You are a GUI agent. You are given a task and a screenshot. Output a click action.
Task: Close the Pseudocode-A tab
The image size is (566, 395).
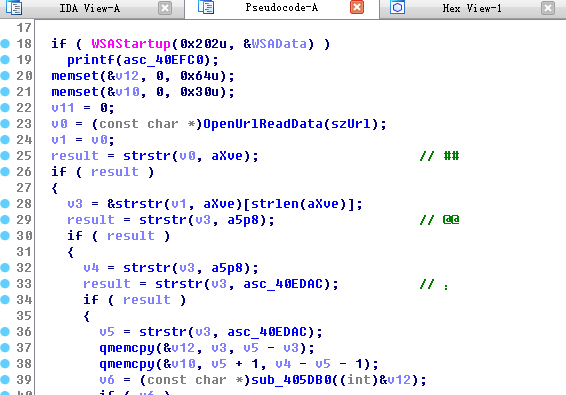pyautogui.click(x=357, y=7)
